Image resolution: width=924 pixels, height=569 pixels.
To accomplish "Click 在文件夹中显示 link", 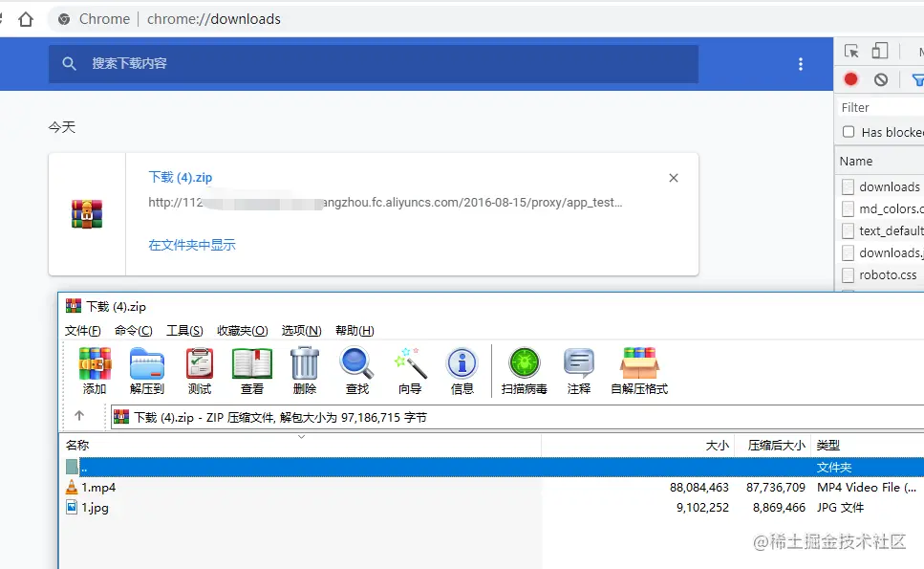I will [x=192, y=245].
